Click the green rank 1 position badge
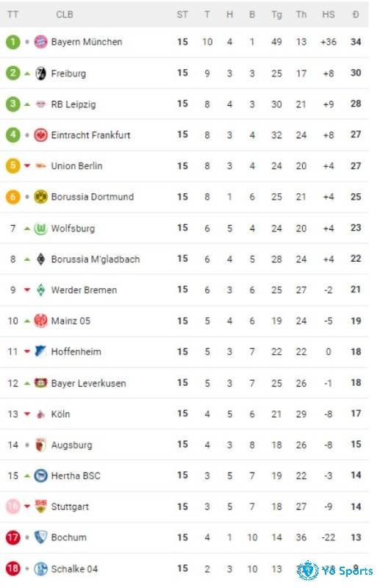Viewport: 380px width, 588px height. click(12, 42)
